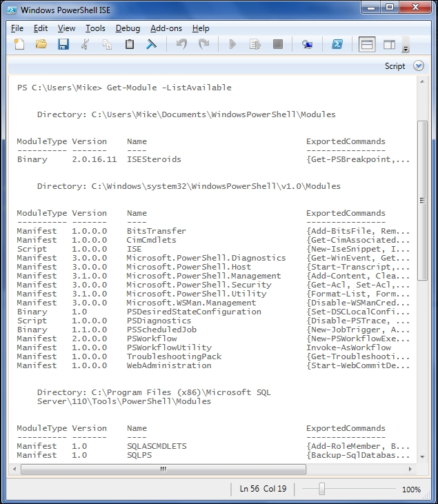Click Microsoft.PowerShell.Utility module name
Viewport: 438px width, 504px height.
[x=197, y=294]
